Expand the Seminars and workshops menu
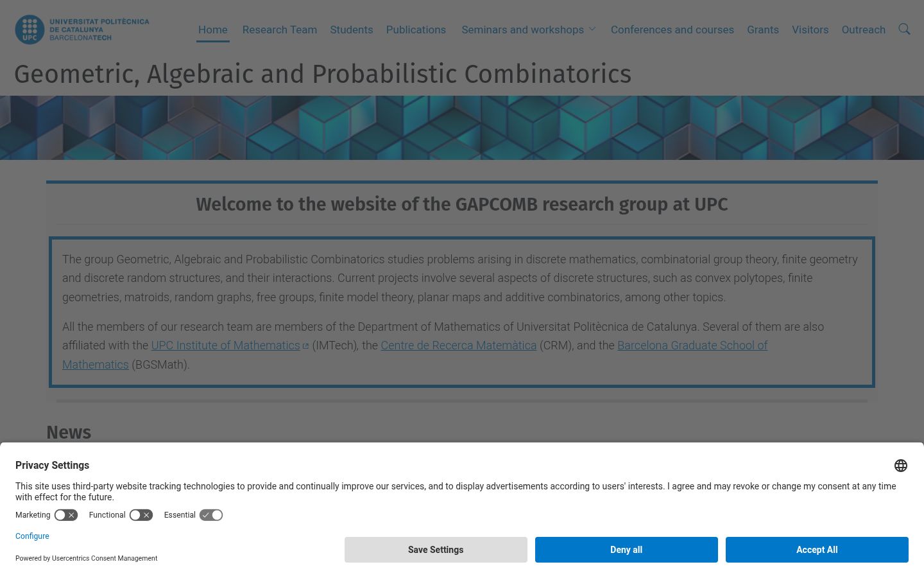924x578 pixels. pyautogui.click(x=529, y=30)
